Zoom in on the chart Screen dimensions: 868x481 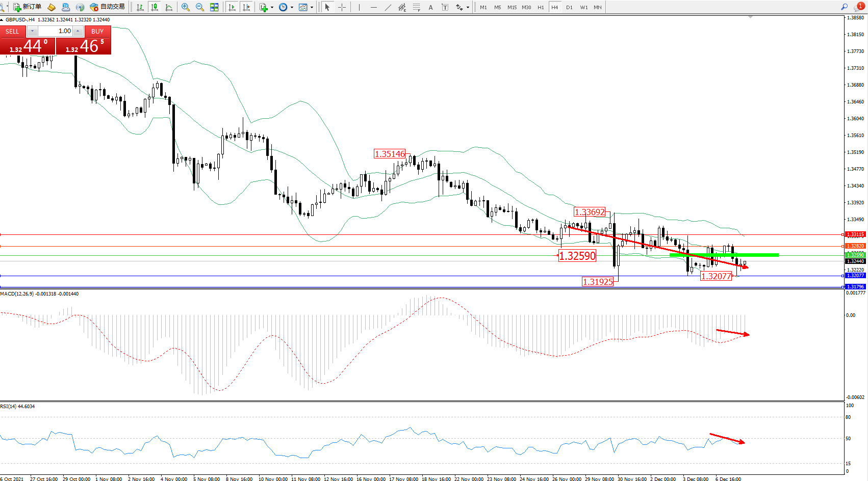(x=186, y=7)
